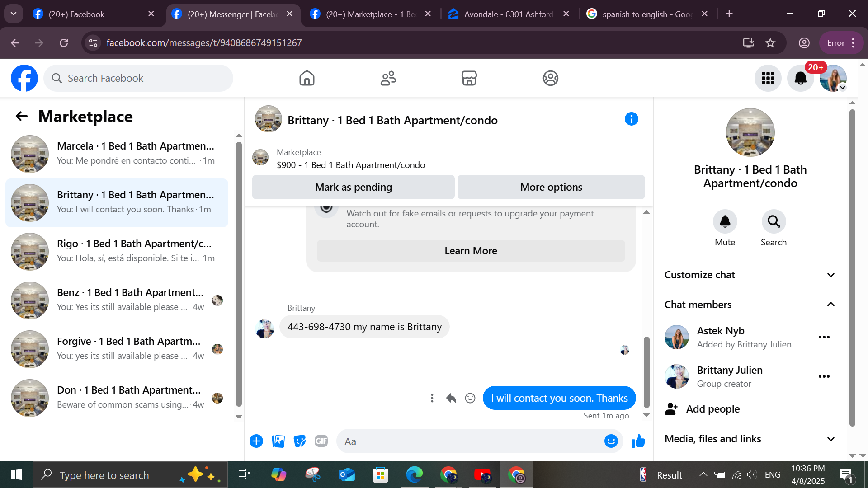
Task: Click the chat messages scrollbar
Action: click(x=646, y=371)
